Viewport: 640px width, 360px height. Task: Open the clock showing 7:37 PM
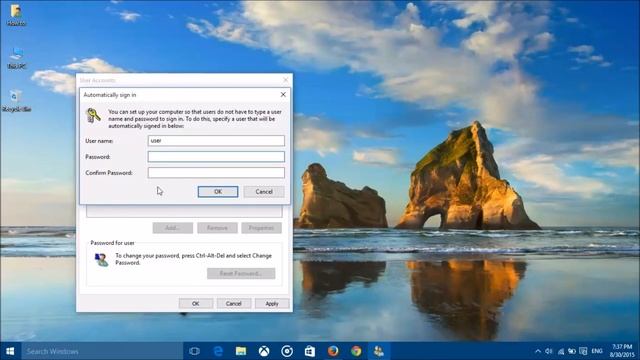pos(621,351)
